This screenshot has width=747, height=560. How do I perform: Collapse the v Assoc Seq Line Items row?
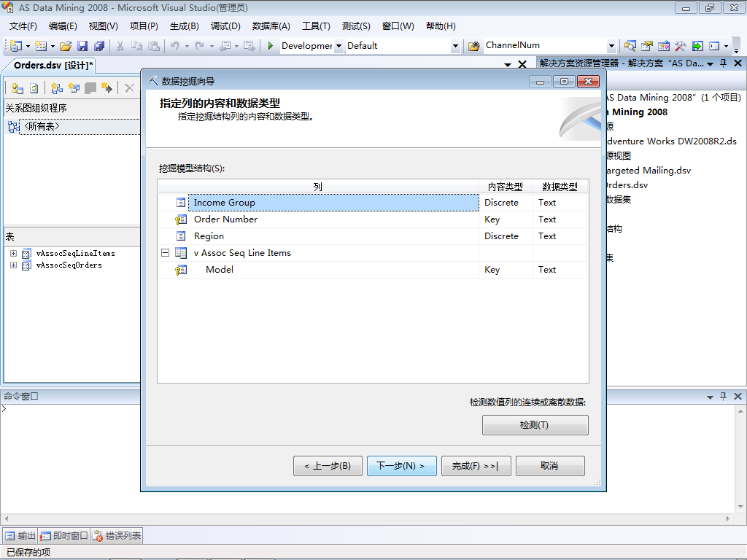166,253
